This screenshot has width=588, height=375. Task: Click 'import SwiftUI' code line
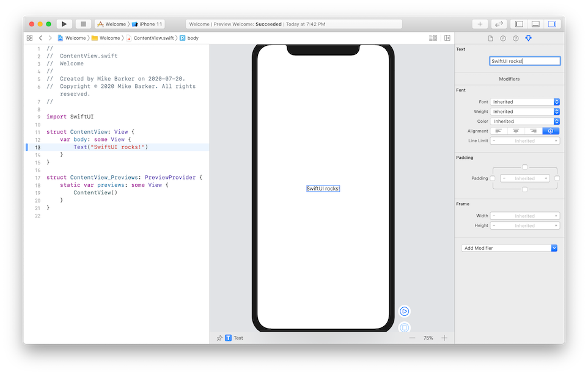tap(70, 117)
